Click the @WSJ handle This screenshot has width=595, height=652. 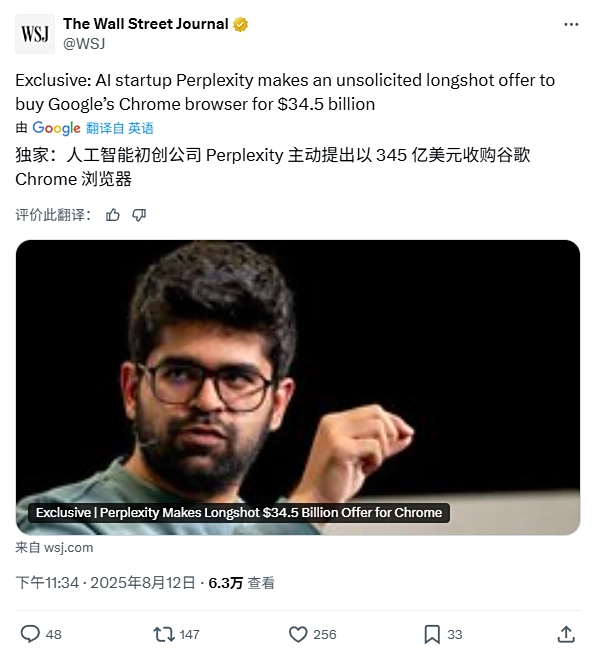(84, 43)
